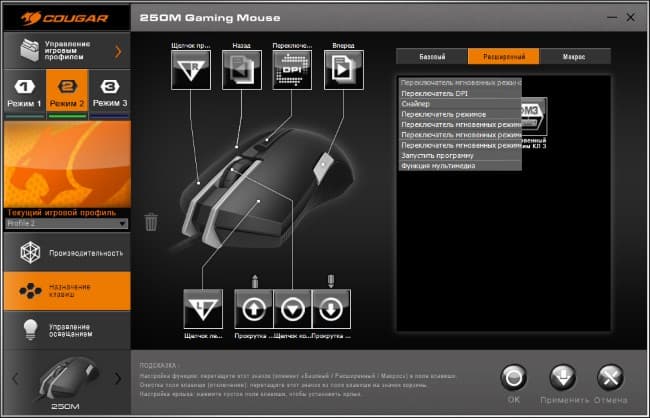Choose Снайпер from the list

[x=460, y=104]
